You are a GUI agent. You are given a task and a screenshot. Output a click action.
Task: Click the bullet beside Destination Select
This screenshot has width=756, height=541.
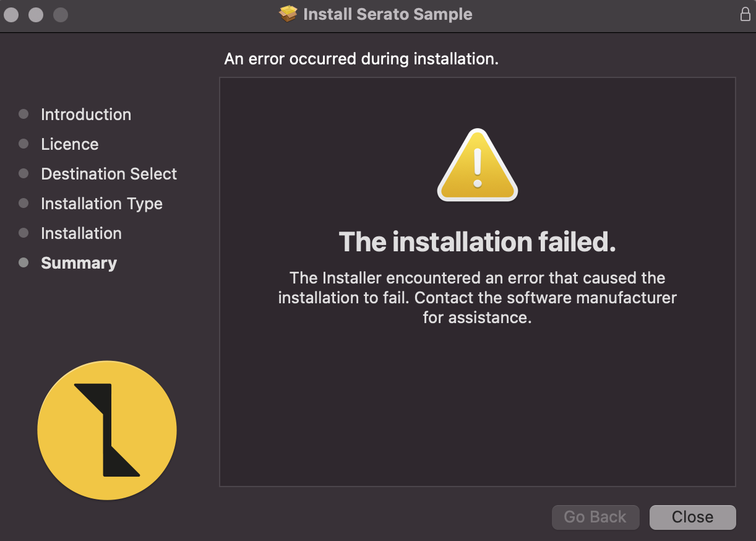pyautogui.click(x=24, y=173)
